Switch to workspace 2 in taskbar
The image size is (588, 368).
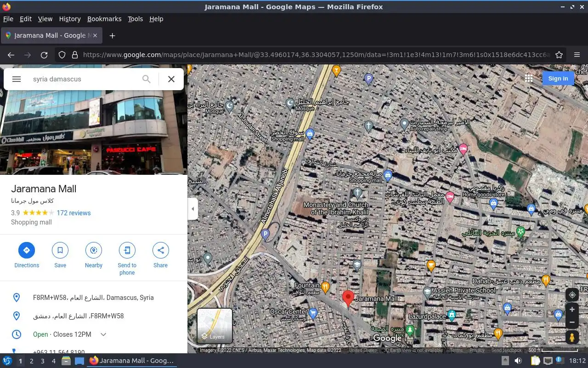coord(31,361)
